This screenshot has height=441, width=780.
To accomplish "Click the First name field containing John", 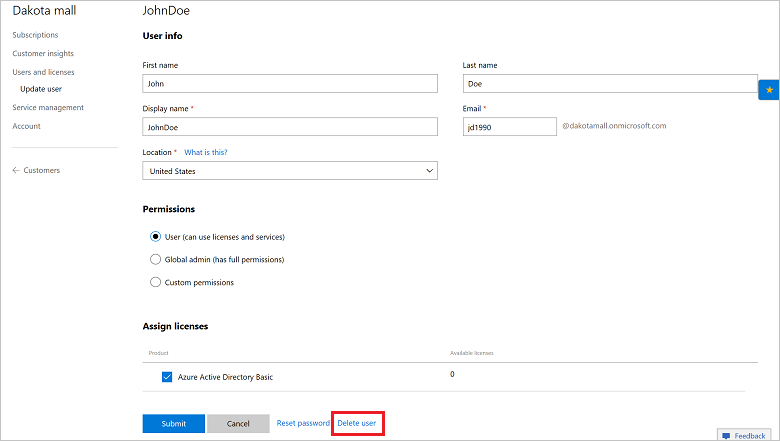I will tap(290, 84).
